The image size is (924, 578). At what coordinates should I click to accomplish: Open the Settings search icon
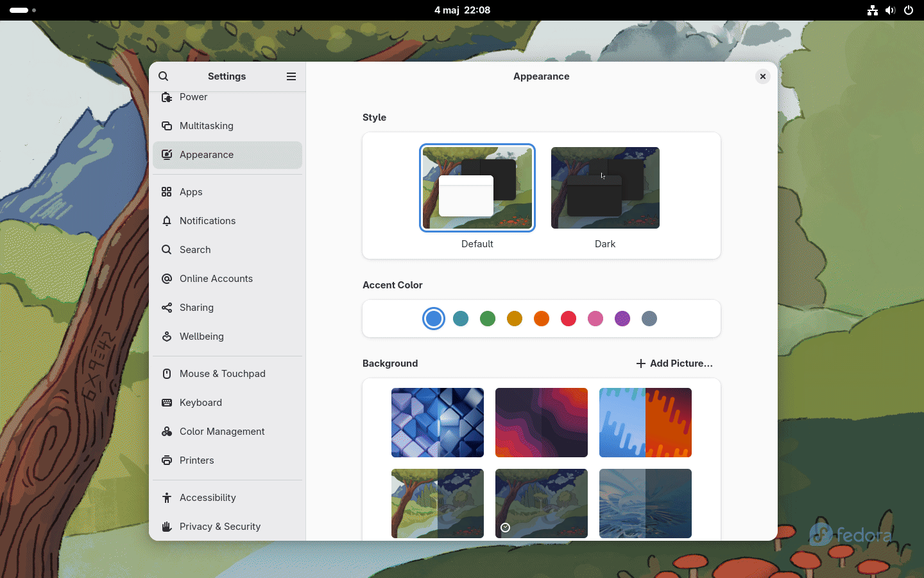[164, 76]
